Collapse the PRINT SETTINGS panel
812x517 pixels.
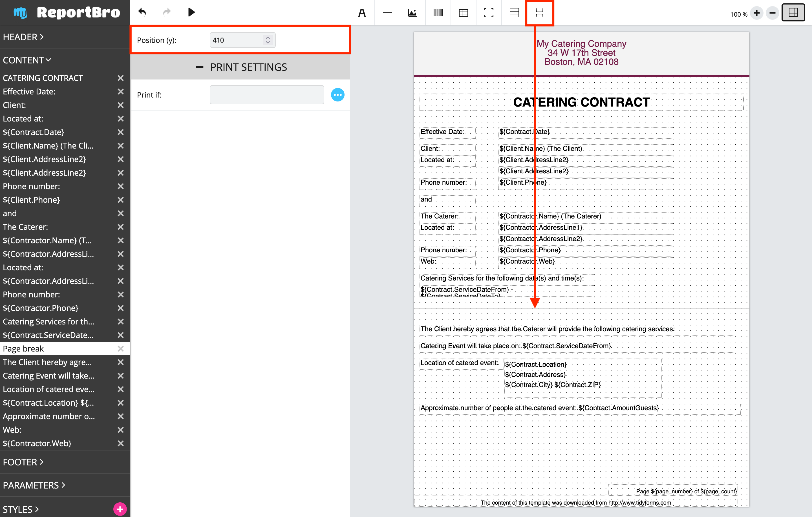241,67
